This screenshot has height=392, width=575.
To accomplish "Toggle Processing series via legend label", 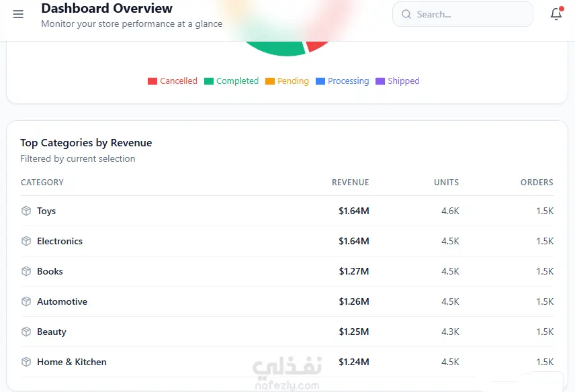I will pyautogui.click(x=349, y=81).
